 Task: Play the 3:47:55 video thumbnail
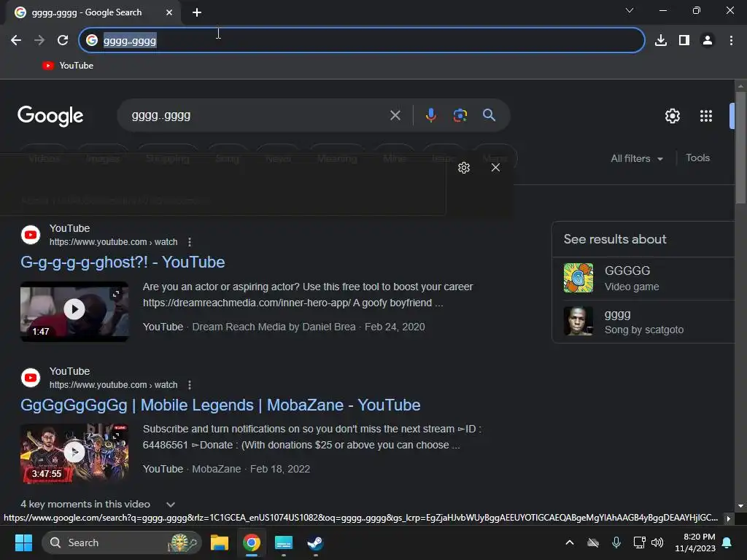coord(74,454)
